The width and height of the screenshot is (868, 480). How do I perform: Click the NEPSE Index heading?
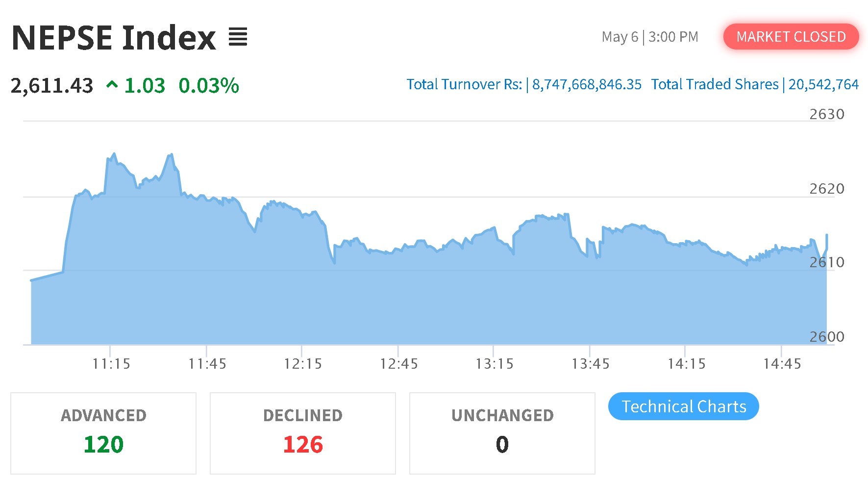tap(114, 37)
